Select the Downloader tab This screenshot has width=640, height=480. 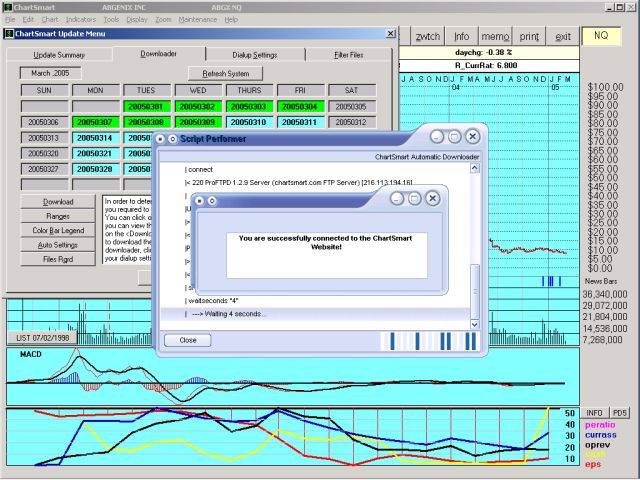pyautogui.click(x=158, y=54)
